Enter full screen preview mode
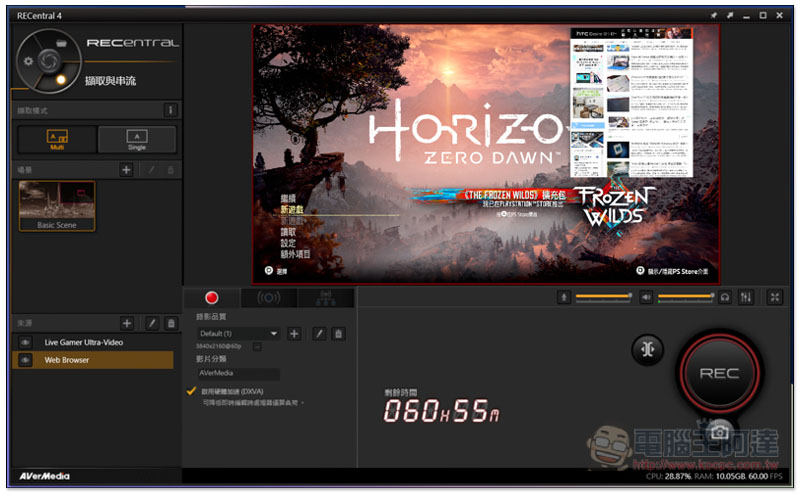 pos(774,297)
